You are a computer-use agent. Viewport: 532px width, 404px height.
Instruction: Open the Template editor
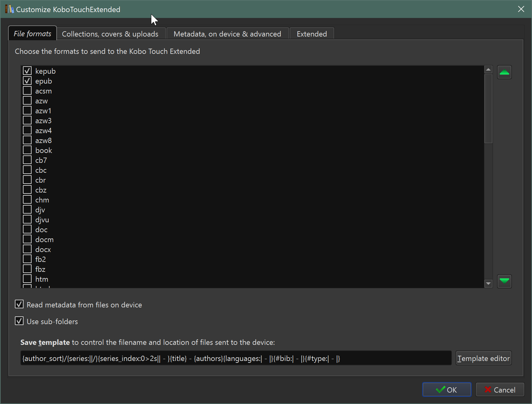[483, 358]
